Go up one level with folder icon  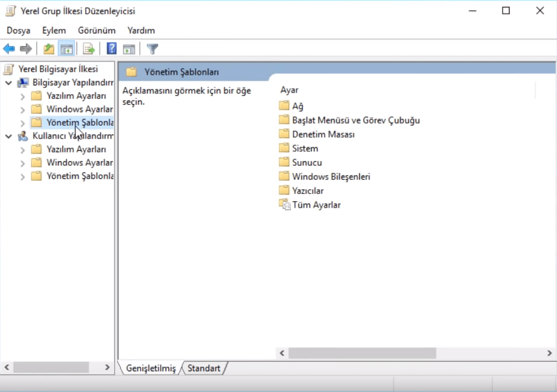click(x=49, y=49)
